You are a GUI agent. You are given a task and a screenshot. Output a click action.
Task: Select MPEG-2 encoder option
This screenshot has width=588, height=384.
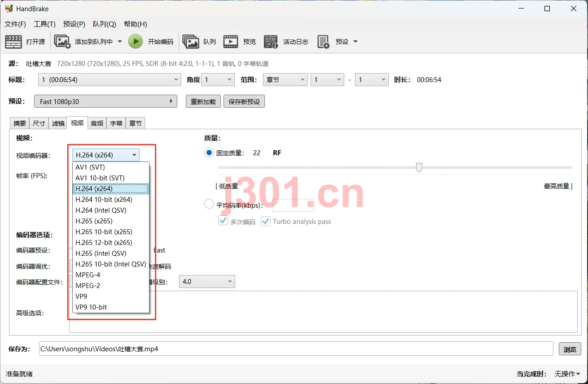click(111, 286)
